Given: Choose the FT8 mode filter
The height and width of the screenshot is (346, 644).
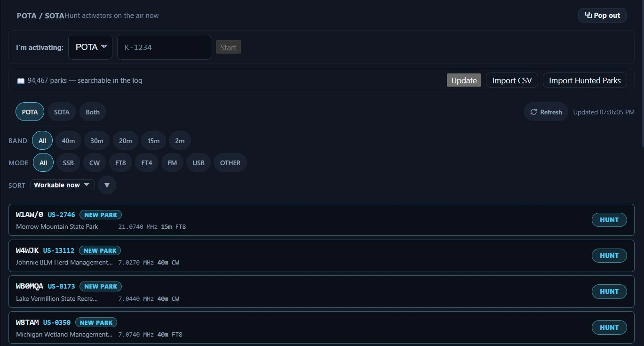Looking at the screenshot, I should coord(120,163).
